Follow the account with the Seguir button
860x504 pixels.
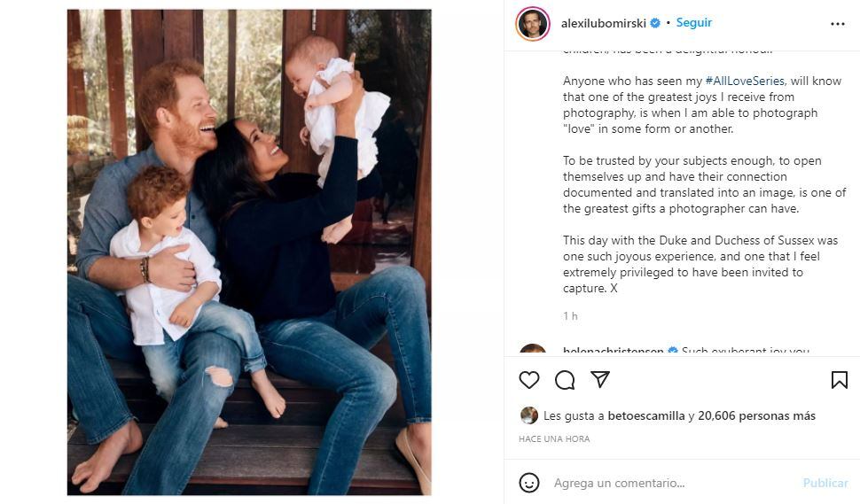(x=693, y=23)
